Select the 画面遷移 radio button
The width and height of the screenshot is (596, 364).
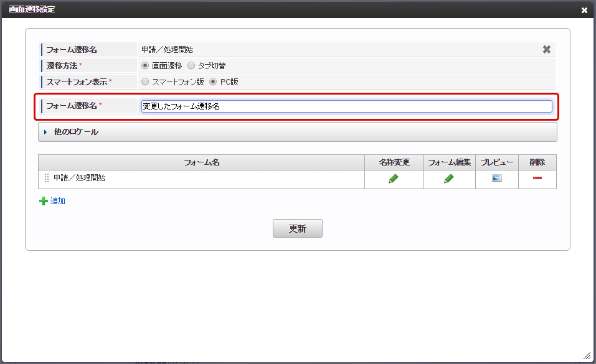(x=145, y=65)
